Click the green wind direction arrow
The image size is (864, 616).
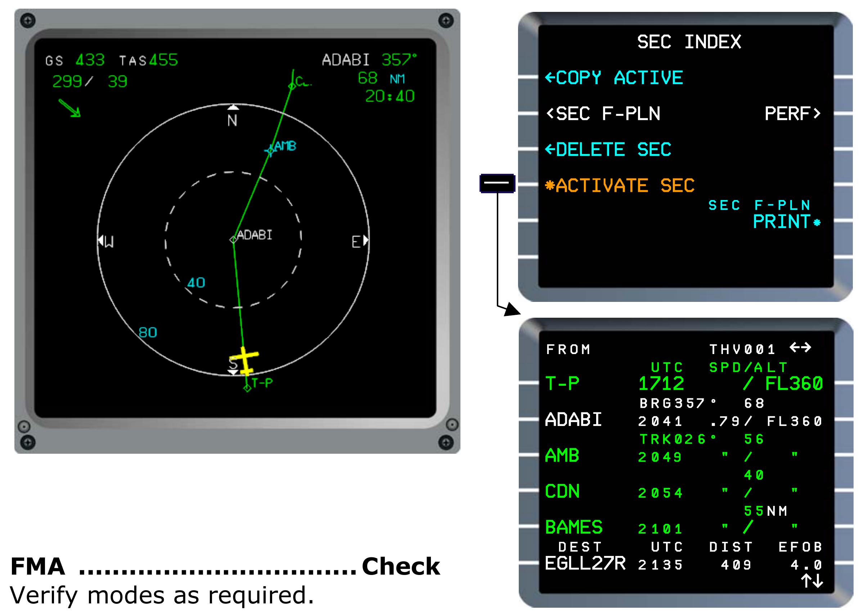point(70,108)
